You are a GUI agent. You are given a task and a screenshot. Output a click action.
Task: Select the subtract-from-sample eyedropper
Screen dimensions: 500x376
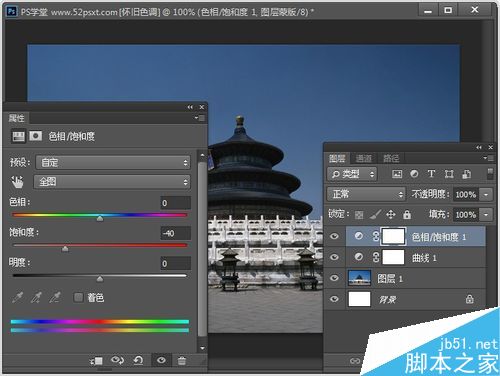55,297
